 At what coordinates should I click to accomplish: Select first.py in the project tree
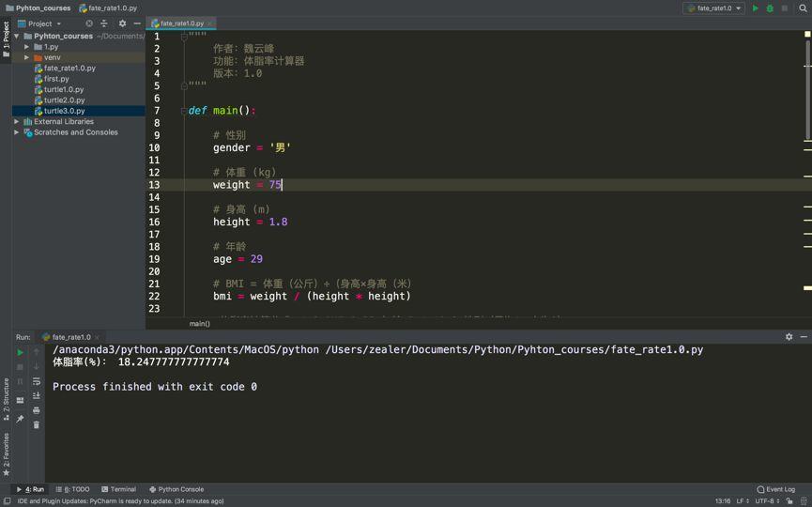56,79
